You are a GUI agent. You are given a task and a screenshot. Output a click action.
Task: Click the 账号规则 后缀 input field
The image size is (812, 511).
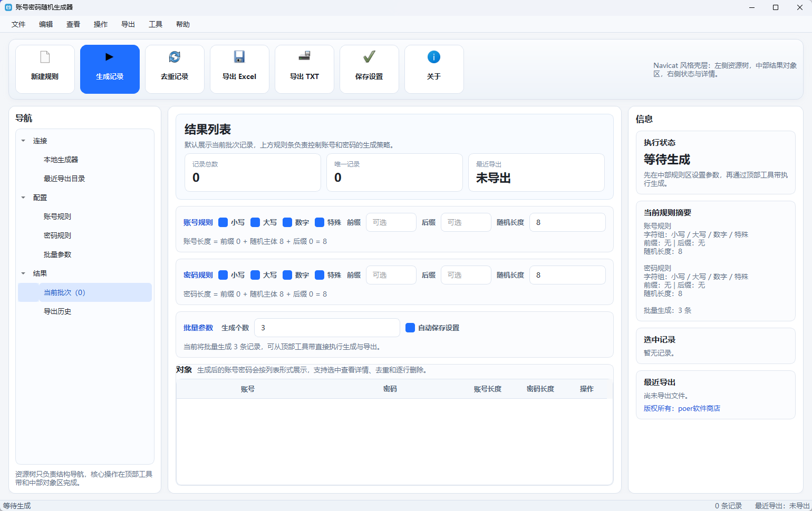click(466, 222)
